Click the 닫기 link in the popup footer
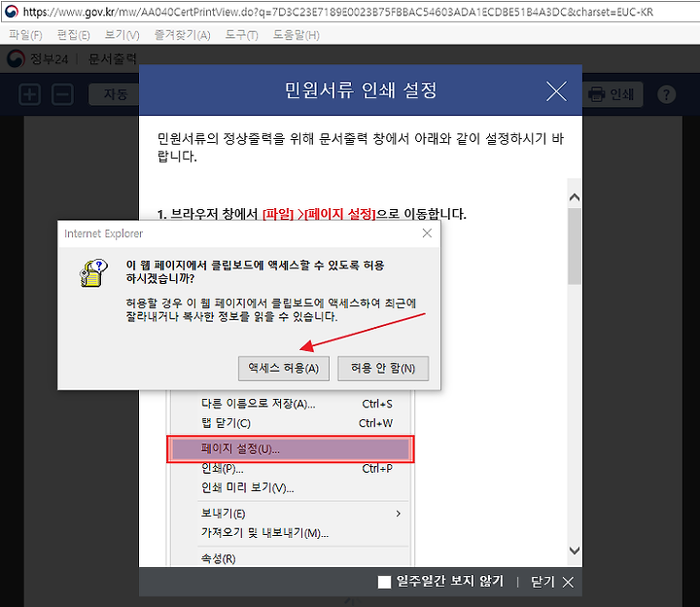 [x=552, y=582]
